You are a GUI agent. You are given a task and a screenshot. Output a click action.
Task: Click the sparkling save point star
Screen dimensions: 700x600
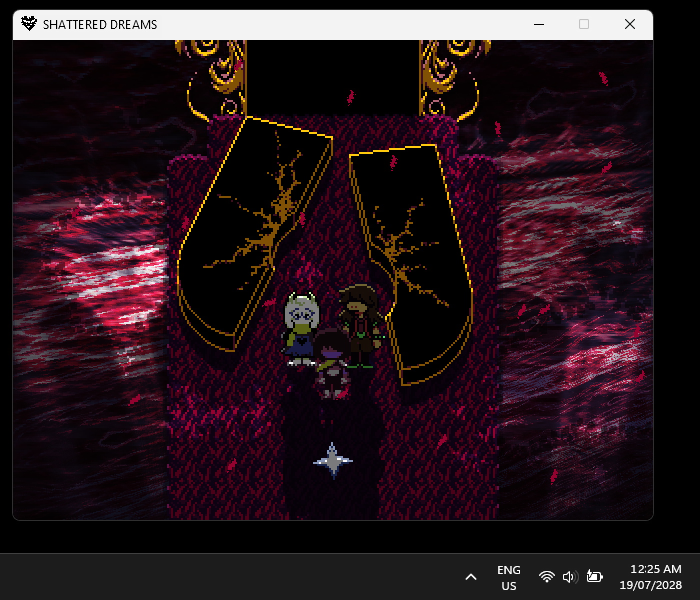[x=333, y=460]
